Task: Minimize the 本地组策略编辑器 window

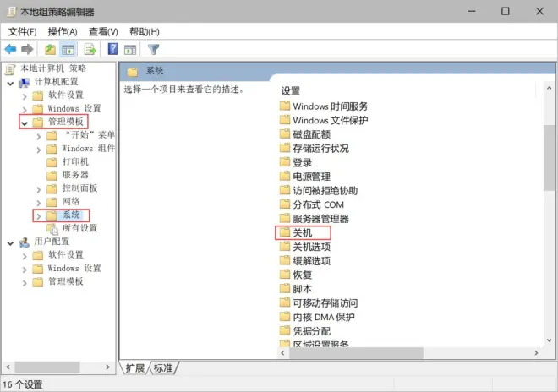Action: coord(472,11)
